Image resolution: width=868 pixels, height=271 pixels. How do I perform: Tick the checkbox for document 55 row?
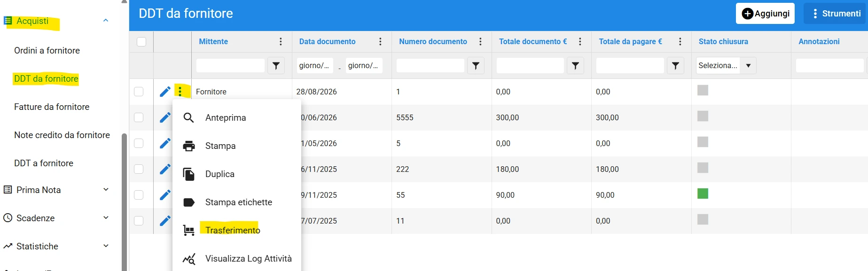[139, 195]
